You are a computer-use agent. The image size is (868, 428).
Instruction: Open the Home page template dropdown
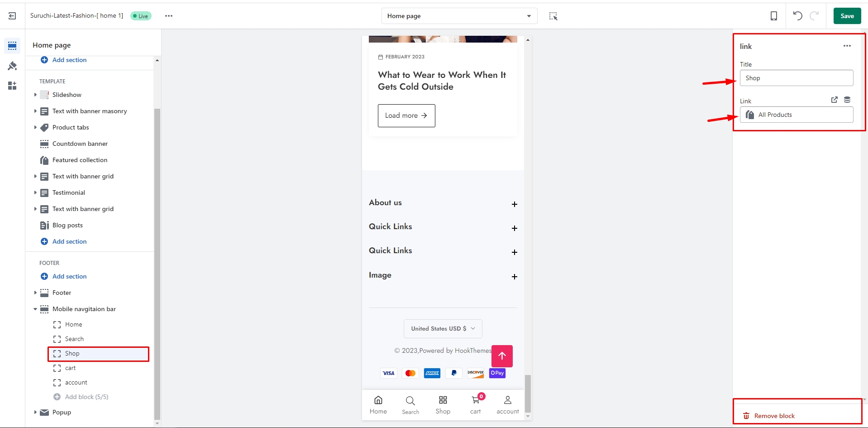point(459,16)
